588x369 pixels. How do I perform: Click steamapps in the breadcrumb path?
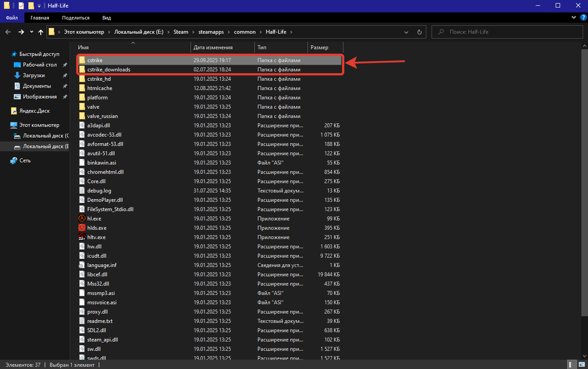pos(211,32)
